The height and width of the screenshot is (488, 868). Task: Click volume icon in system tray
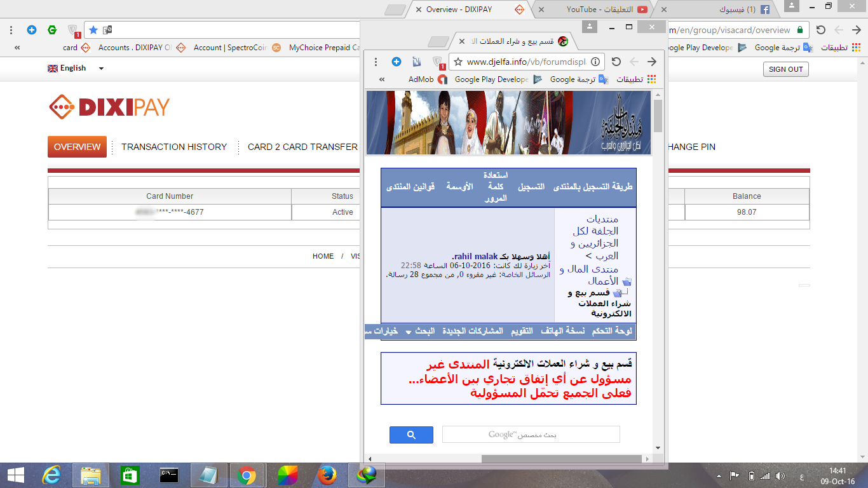pos(780,476)
